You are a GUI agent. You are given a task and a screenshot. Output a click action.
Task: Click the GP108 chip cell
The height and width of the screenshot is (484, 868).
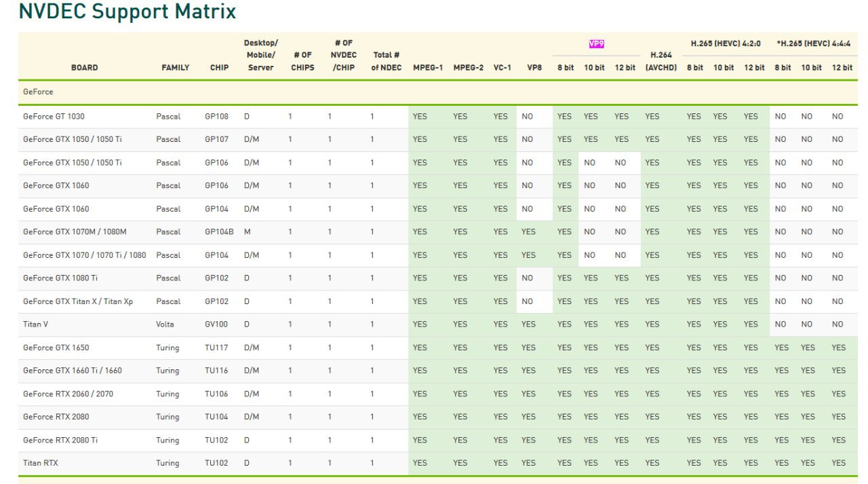[x=216, y=116]
